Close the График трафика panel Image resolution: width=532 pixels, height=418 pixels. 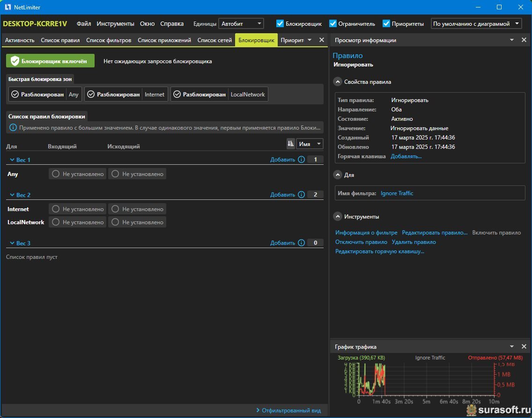[524, 346]
